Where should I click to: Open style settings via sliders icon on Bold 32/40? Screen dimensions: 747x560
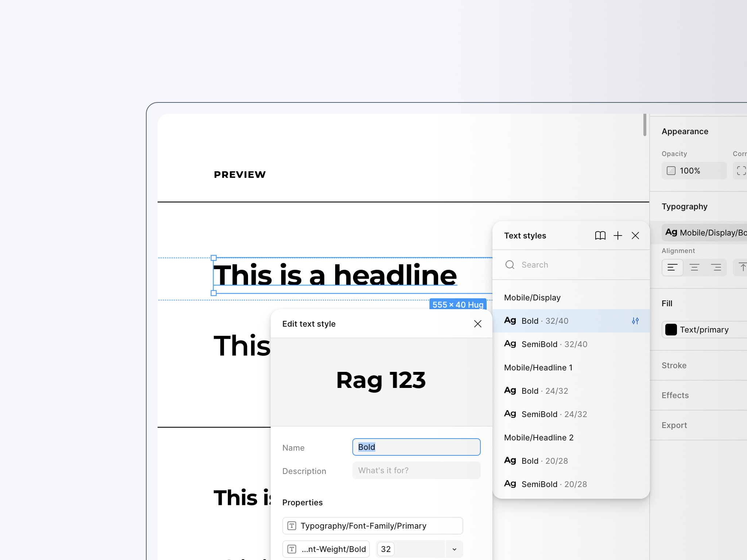635,321
